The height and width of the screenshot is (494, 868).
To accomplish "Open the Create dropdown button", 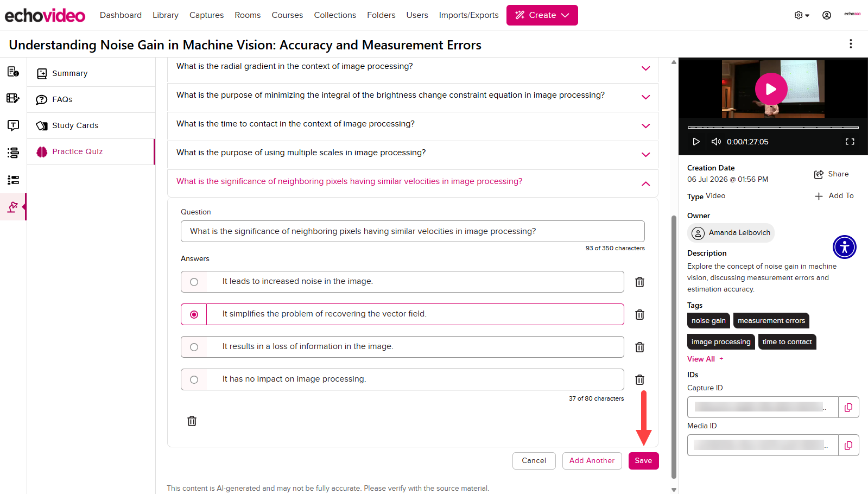I will 542,15.
